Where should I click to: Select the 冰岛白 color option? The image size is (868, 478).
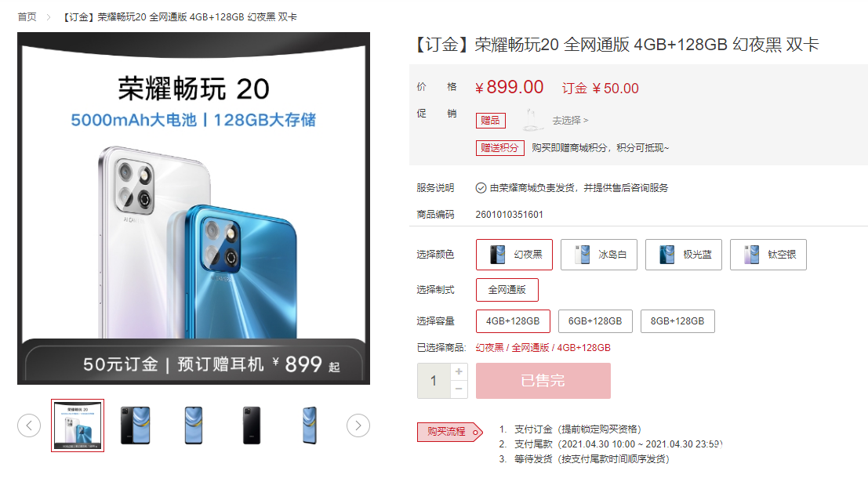click(599, 255)
